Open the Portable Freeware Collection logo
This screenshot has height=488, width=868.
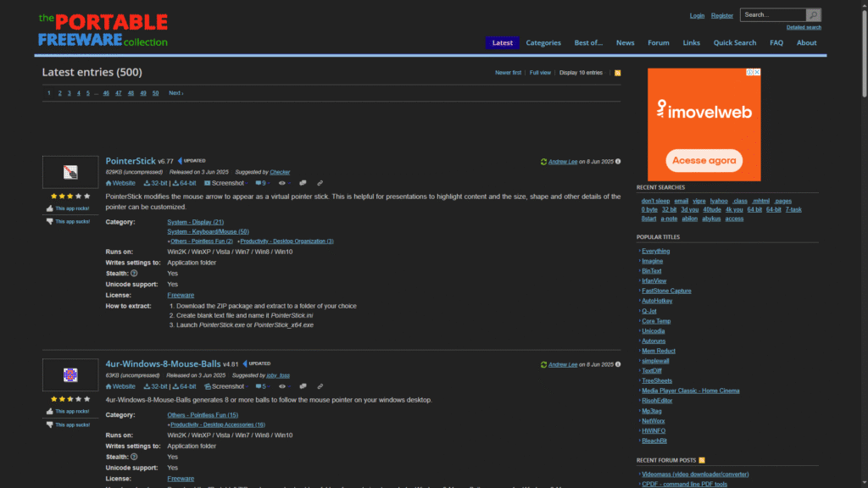(103, 30)
